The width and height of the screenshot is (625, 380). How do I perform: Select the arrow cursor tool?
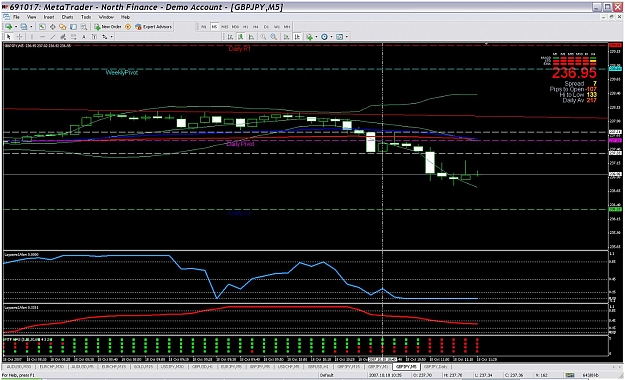click(x=9, y=37)
